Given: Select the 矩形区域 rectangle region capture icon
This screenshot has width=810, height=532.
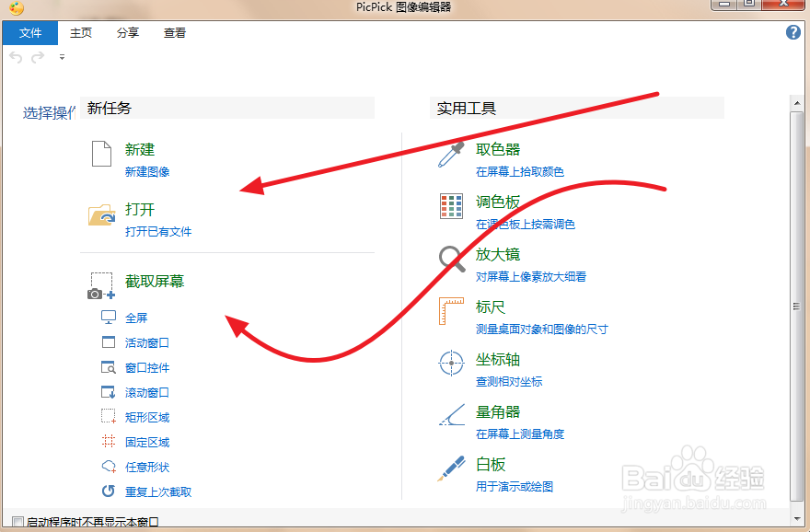Looking at the screenshot, I should point(107,416).
